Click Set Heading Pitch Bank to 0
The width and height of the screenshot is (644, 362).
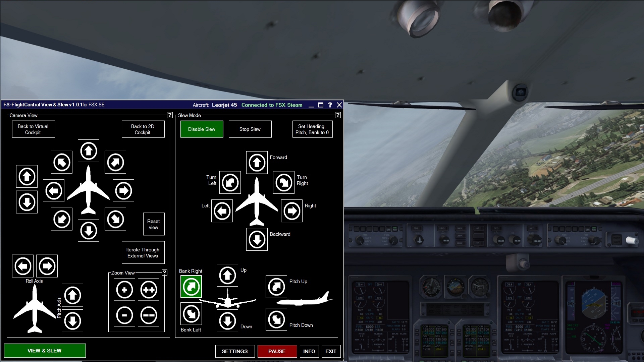(312, 129)
